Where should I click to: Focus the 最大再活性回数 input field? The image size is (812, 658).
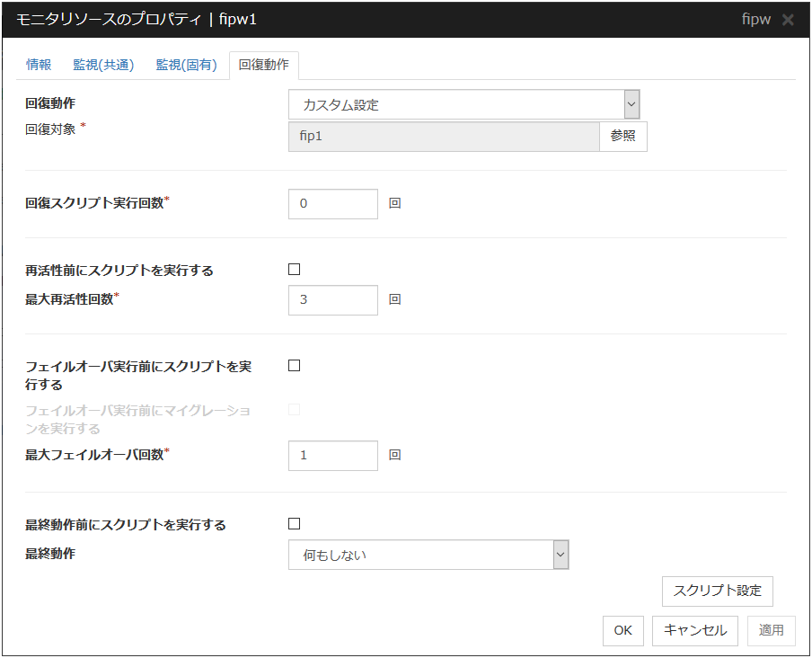(333, 300)
